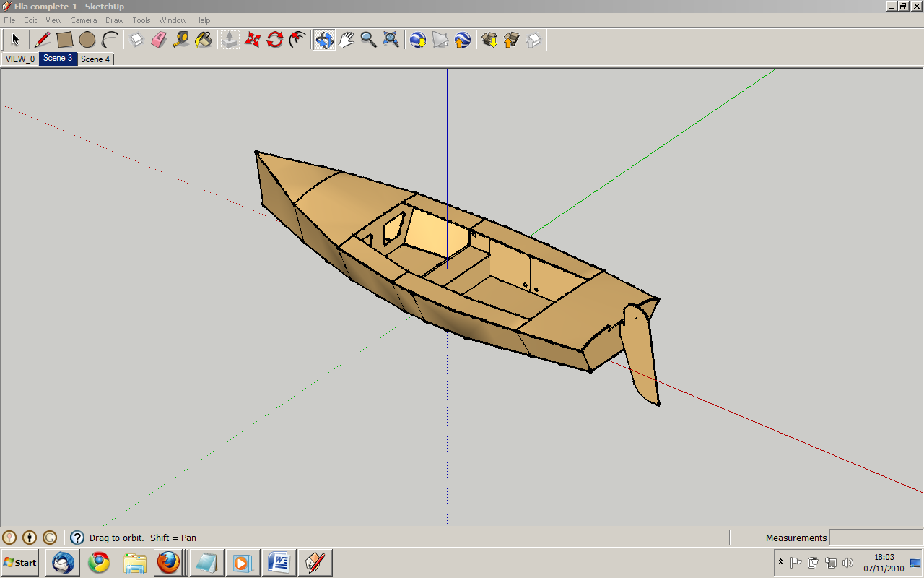Choose the Arc tool
Image resolution: width=924 pixels, height=578 pixels.
[108, 40]
